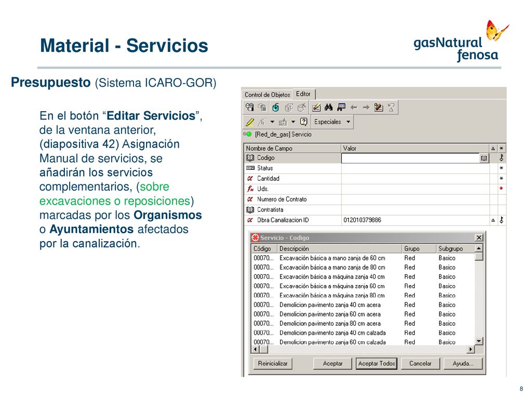The height and width of the screenshot is (399, 532).
Task: Click into the Codigo value input field
Action: tap(410, 158)
